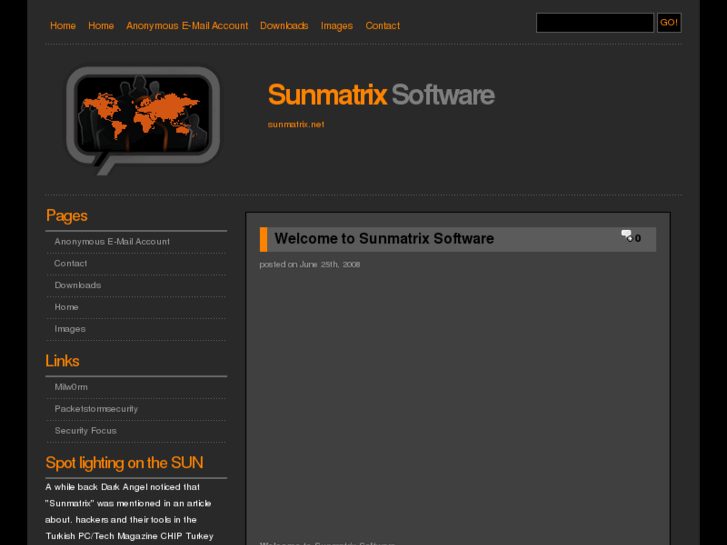Open the Welcome to Sunmatrix Software post title
Image resolution: width=727 pixels, height=545 pixels.
point(384,238)
